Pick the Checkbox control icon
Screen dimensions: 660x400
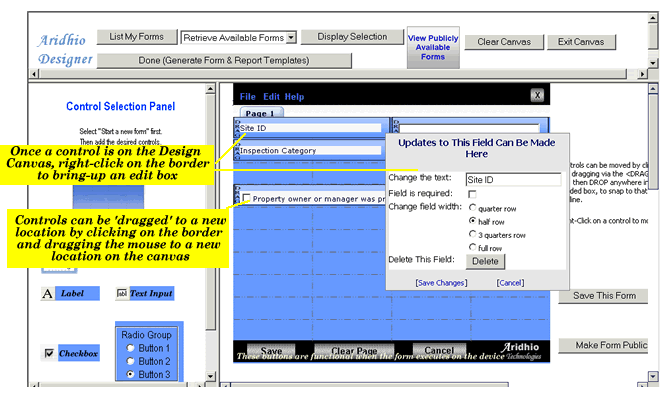[49, 353]
